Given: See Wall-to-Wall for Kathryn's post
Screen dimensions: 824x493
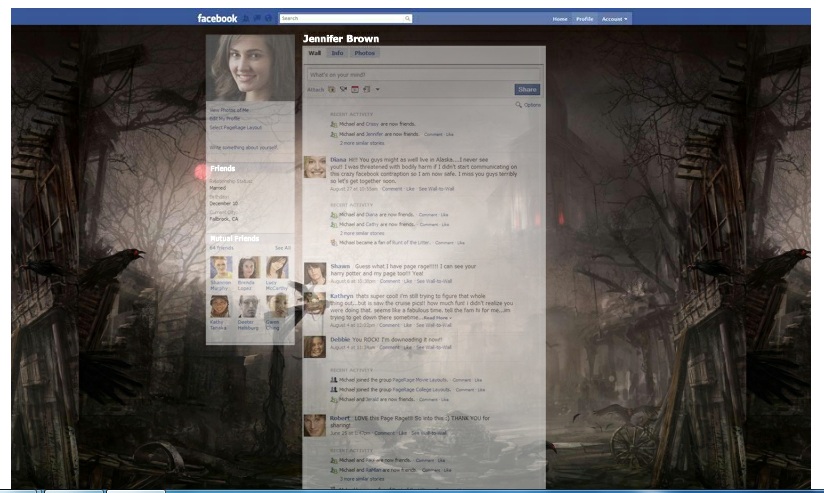Looking at the screenshot, I should click(434, 325).
